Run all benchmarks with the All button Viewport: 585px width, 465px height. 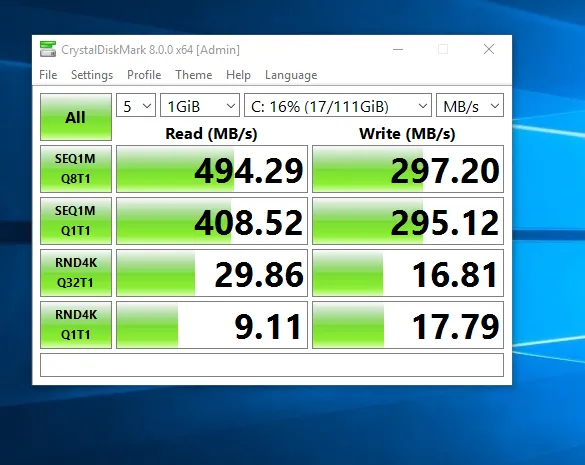(76, 117)
